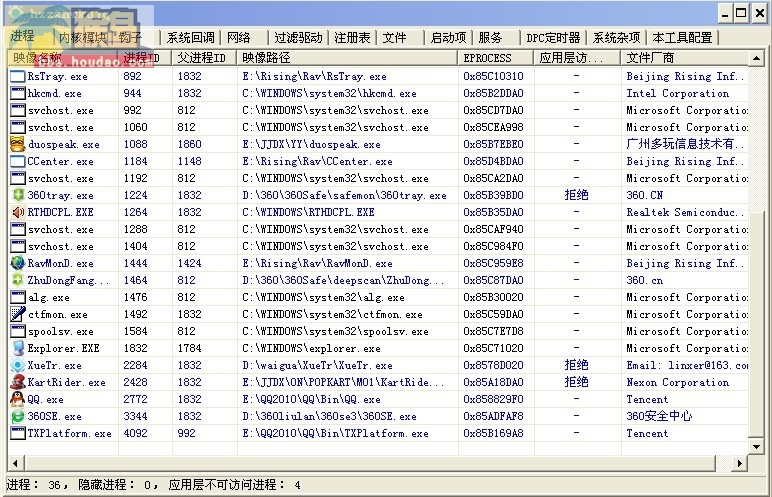Image resolution: width=772 pixels, height=497 pixels.
Task: Open the 系统杂项 tab
Action: point(616,38)
